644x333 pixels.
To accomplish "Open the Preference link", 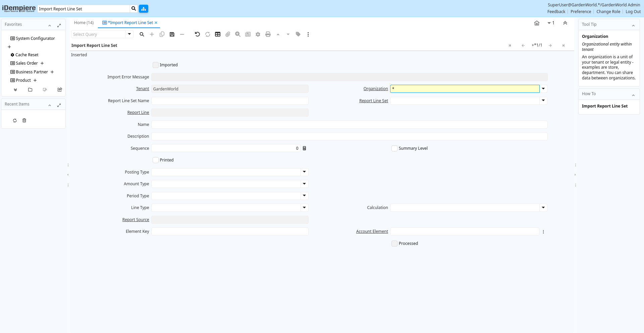I will coord(581,12).
